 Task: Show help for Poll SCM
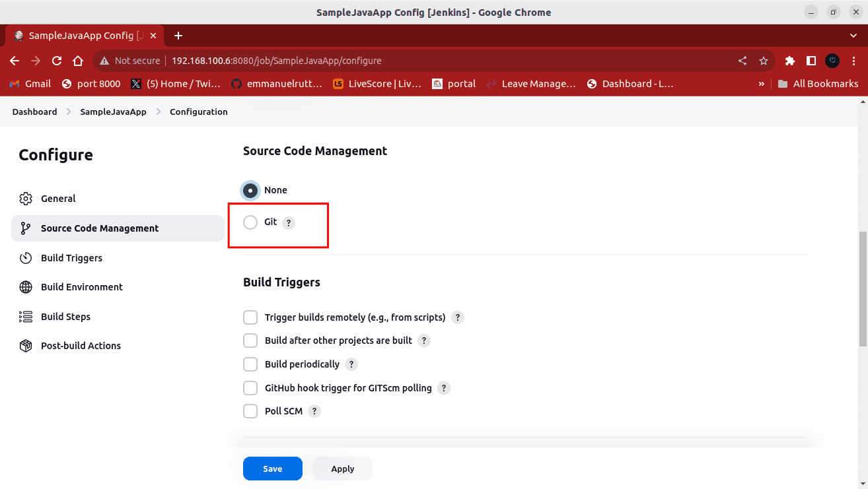[314, 411]
